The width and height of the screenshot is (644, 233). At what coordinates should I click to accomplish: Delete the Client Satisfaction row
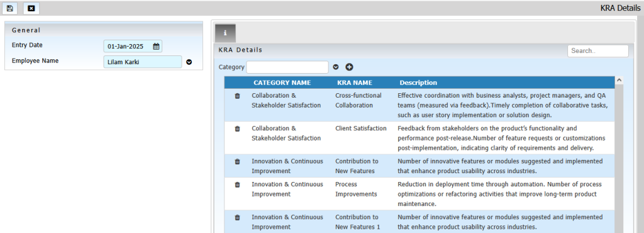(x=237, y=128)
